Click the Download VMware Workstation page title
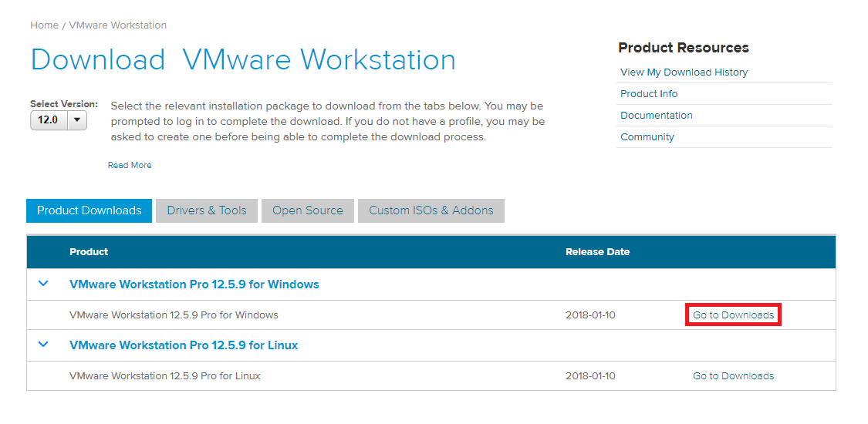 click(243, 59)
